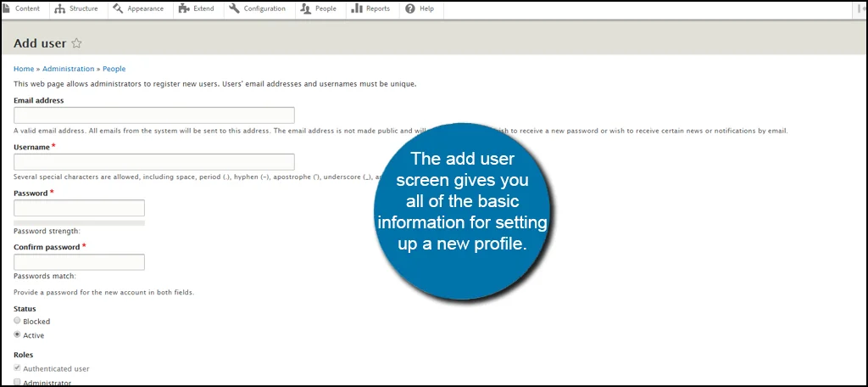Screen dimensions: 868x387
Task: Click the 'Status' section label
Action: (25, 309)
